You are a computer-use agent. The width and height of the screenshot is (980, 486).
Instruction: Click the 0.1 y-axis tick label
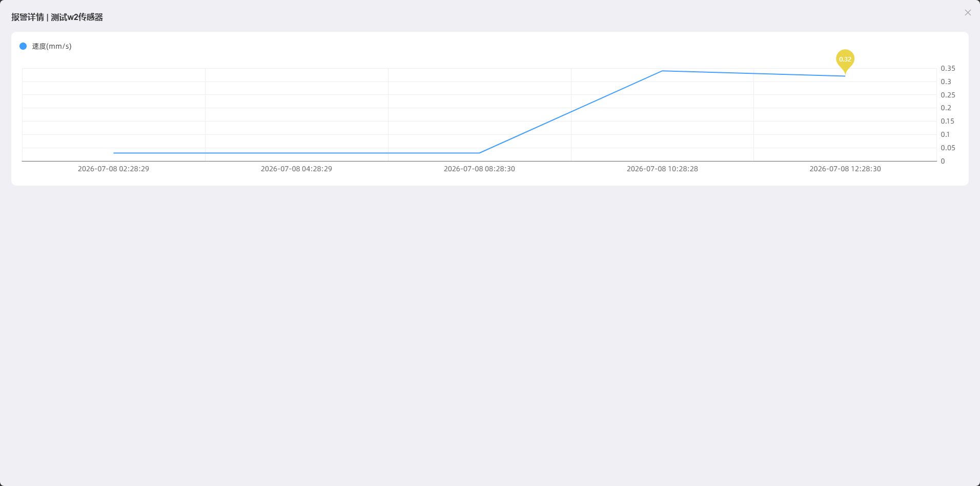click(x=945, y=134)
